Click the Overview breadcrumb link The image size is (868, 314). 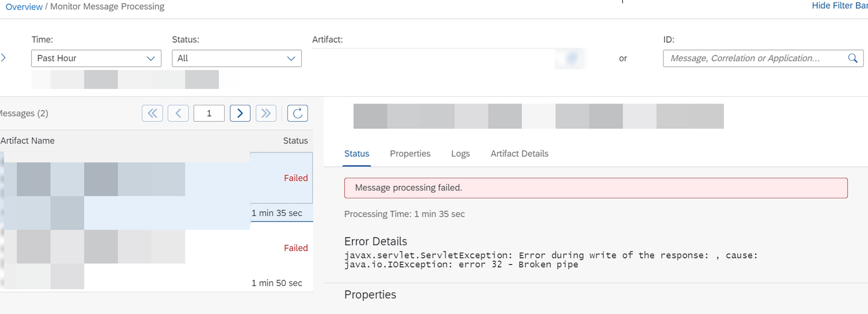click(x=24, y=7)
